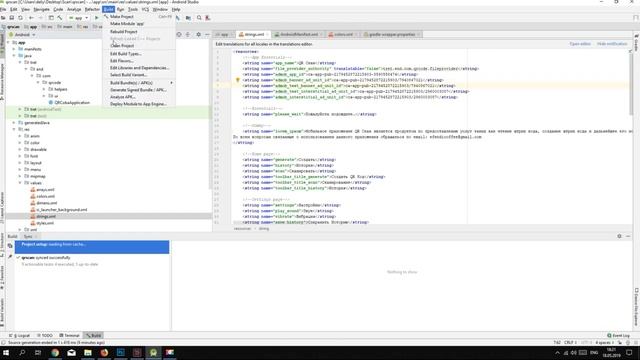Screen dimensions: 640x360
Task: Click the editor vertical scrollbar
Action: click(x=631, y=85)
